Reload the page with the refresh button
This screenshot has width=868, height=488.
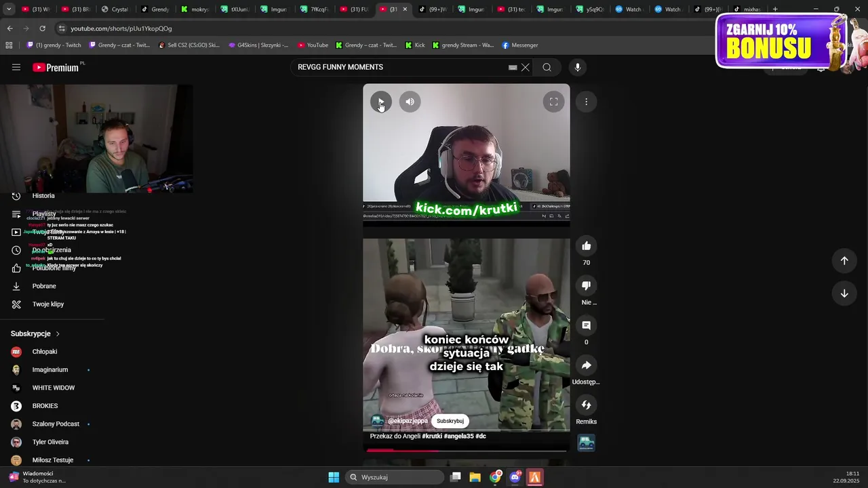(42, 28)
